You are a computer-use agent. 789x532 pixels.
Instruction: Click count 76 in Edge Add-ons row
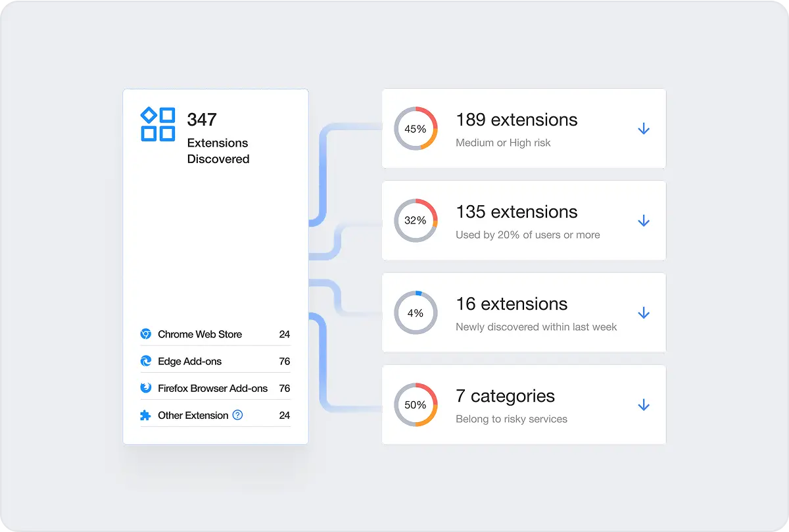tap(284, 361)
